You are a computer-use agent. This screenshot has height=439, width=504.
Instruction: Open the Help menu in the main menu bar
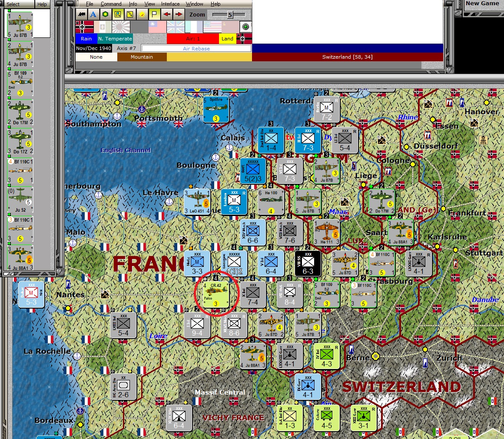(x=216, y=4)
